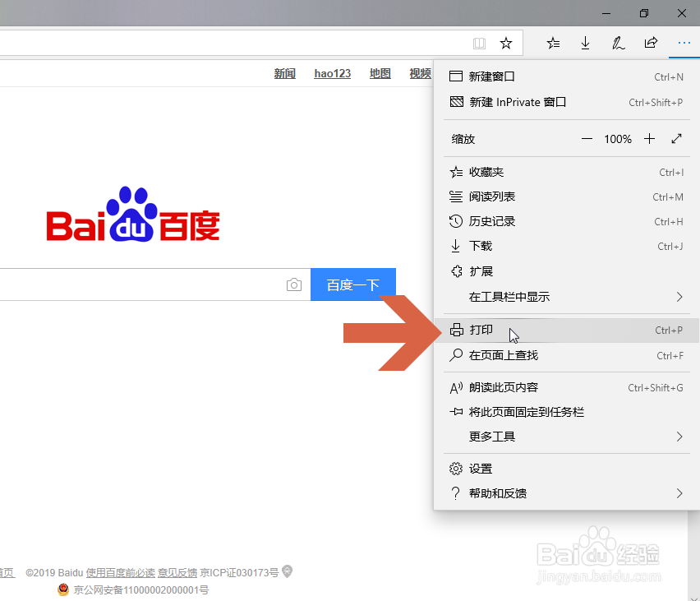Click the shield badge icon in footer

[288, 571]
